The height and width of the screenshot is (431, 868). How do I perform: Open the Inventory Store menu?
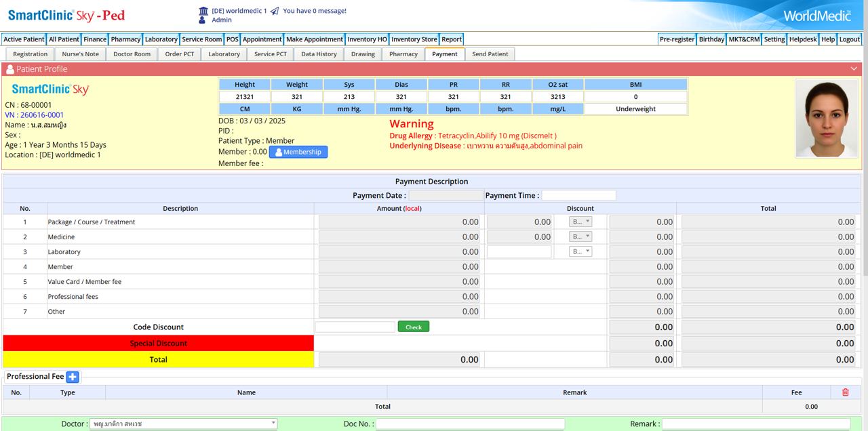414,39
